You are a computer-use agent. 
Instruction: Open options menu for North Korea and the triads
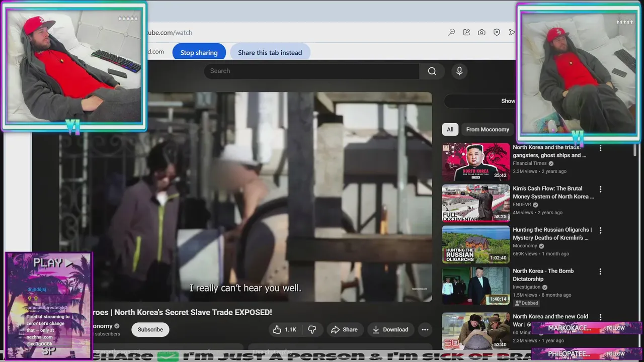coord(600,148)
